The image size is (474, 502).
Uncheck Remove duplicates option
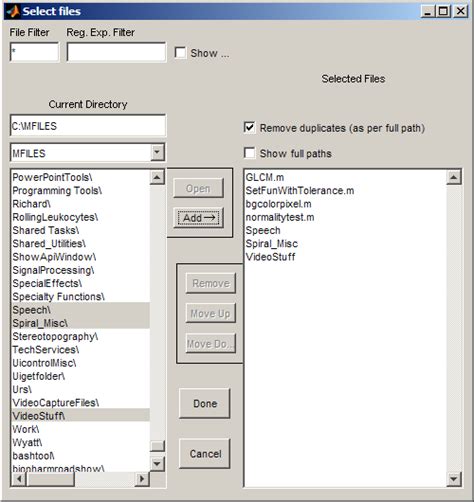[x=250, y=128]
